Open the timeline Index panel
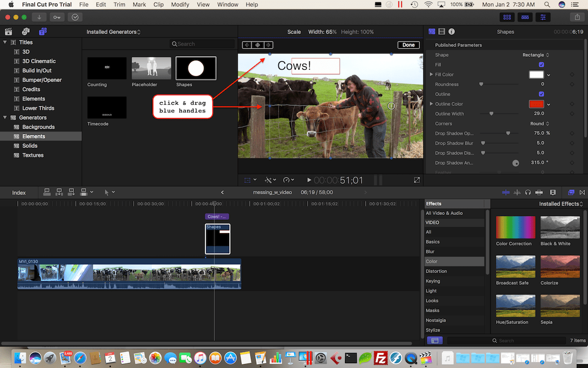This screenshot has width=588, height=368. coord(19,192)
